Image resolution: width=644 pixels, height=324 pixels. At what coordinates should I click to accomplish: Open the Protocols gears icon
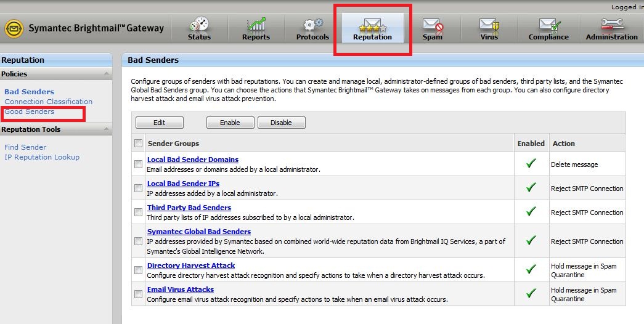[313, 25]
